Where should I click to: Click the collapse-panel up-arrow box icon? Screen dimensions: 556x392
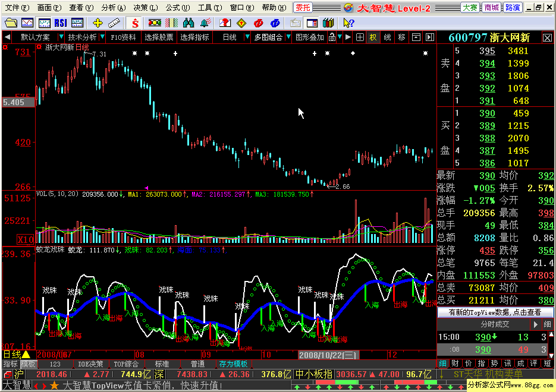tap(416, 37)
